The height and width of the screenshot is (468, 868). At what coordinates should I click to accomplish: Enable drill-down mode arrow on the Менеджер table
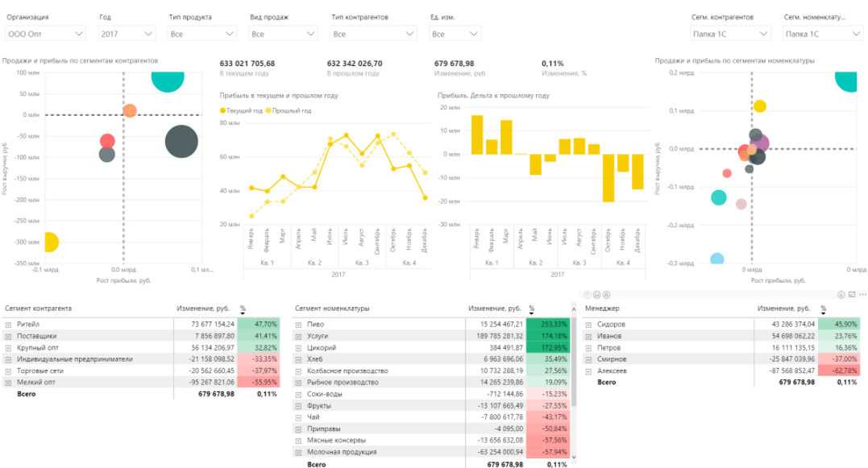[841, 295]
